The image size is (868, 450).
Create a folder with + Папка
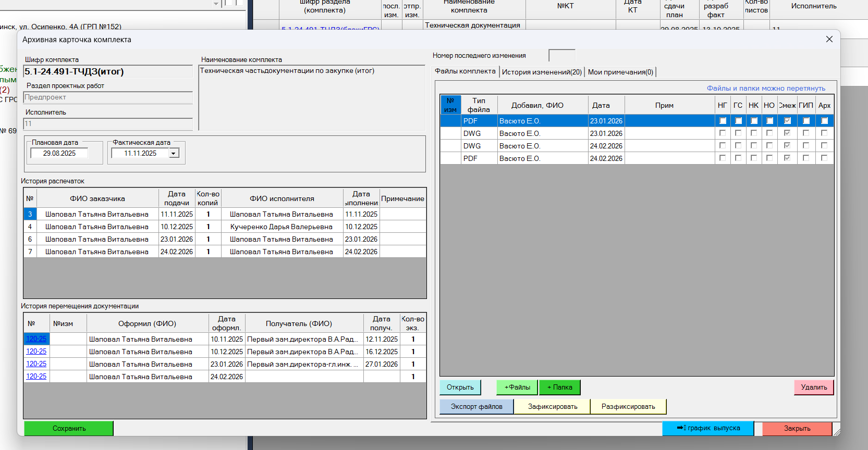559,387
